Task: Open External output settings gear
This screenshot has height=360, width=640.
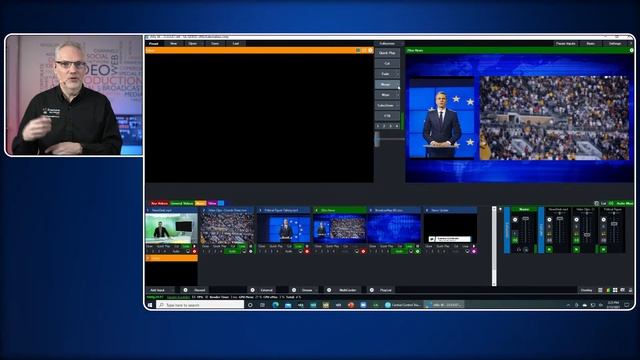Action: pyautogui.click(x=252, y=290)
